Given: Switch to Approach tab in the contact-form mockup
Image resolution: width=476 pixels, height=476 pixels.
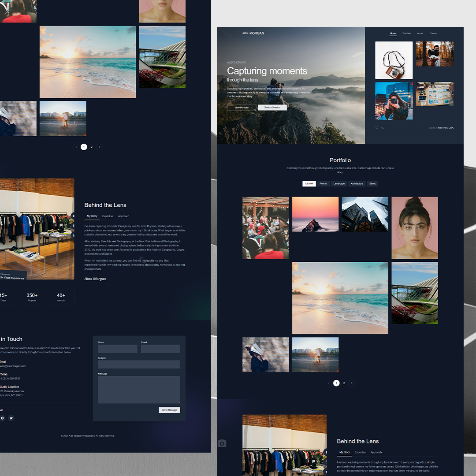Looking at the screenshot, I should 123,216.
